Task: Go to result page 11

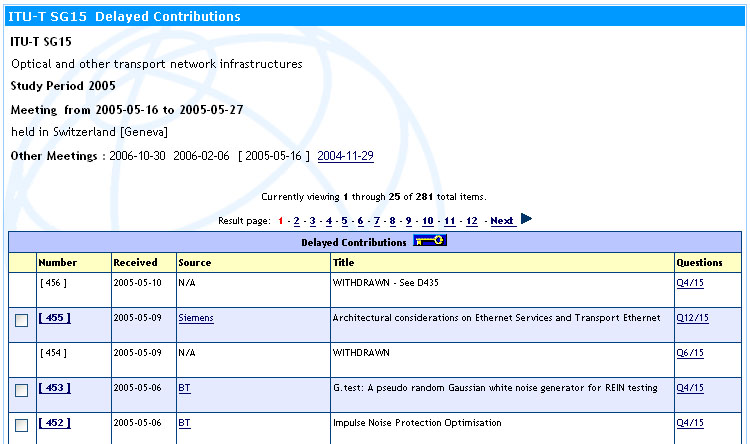Action: coord(450,221)
